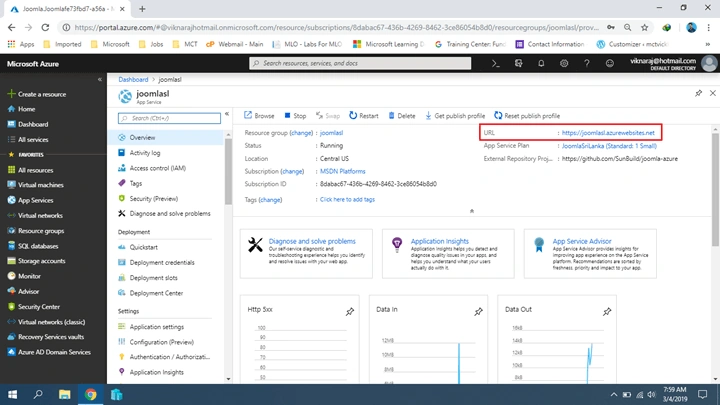720x405 pixels.
Task: Collapse the Azure left sidebar
Action: click(100, 79)
